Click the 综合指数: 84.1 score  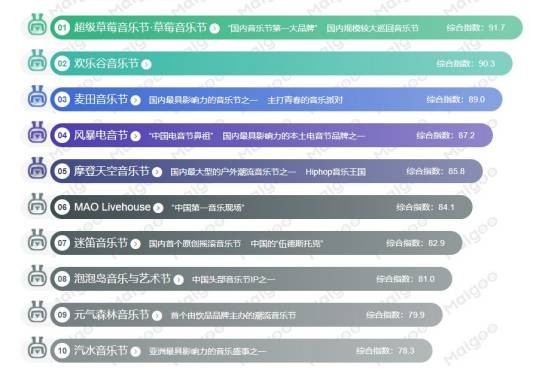(426, 207)
